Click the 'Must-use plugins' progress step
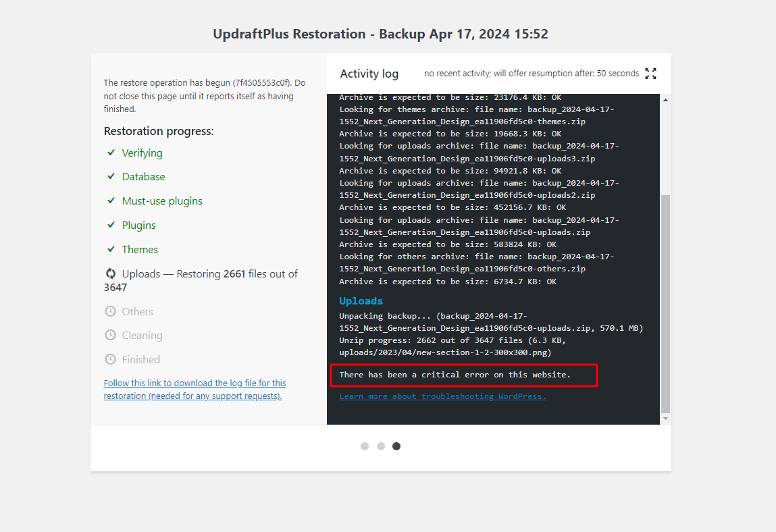This screenshot has width=776, height=532. click(x=162, y=201)
